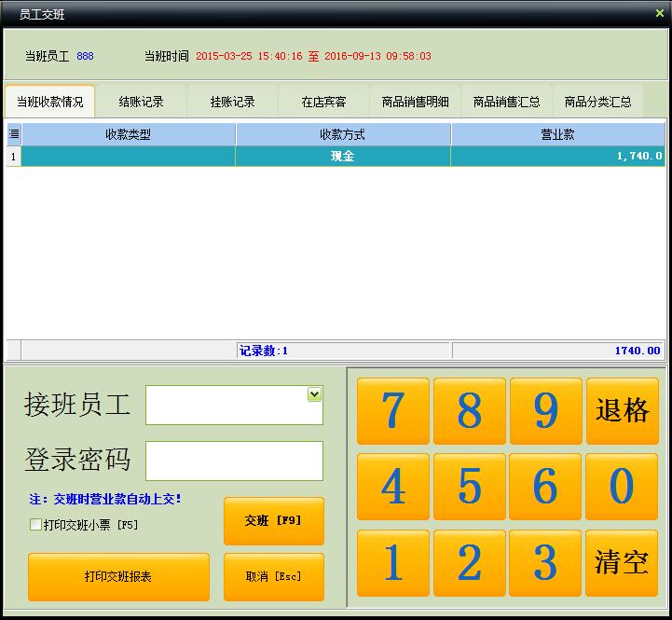The width and height of the screenshot is (672, 620).
Task: Select row number 1 header
Action: coord(14,156)
